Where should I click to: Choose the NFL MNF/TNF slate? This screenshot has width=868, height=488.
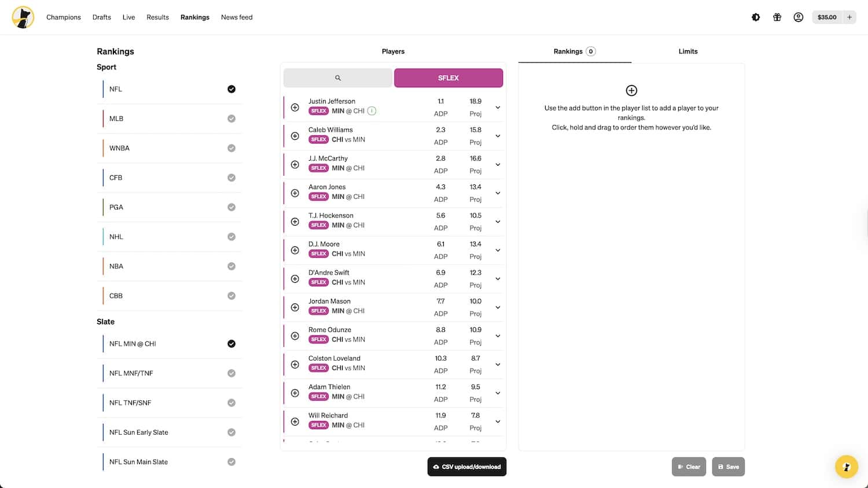[x=169, y=373]
